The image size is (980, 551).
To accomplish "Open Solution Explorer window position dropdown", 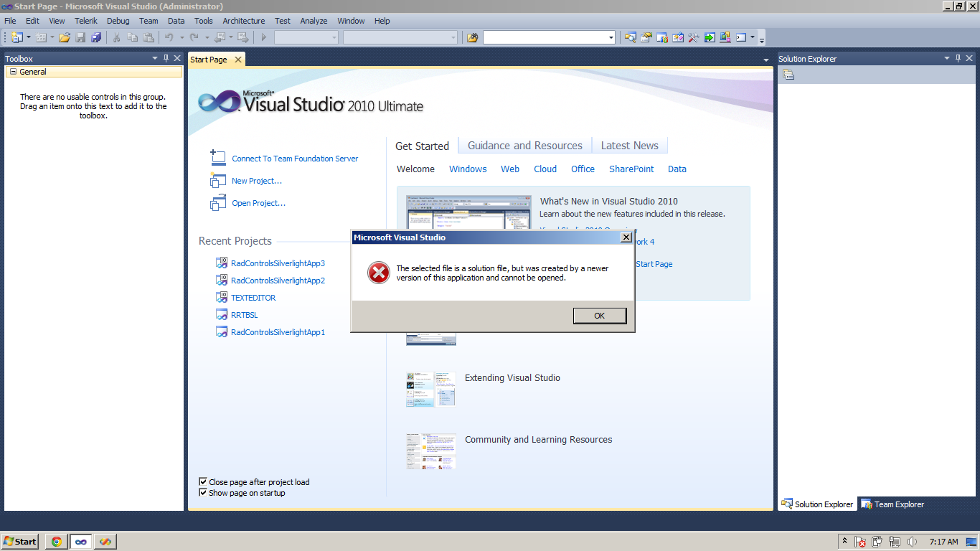I will (946, 58).
